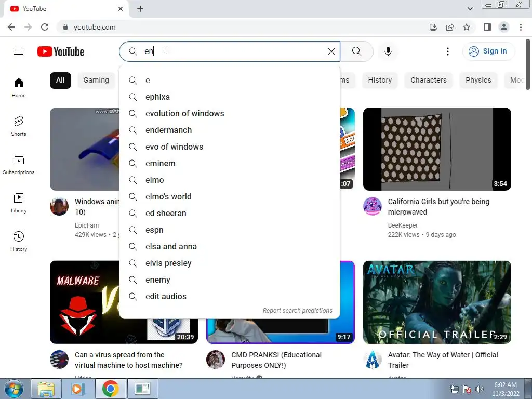This screenshot has height=399, width=532.
Task: Select the Characters filter chip
Action: pos(429,81)
